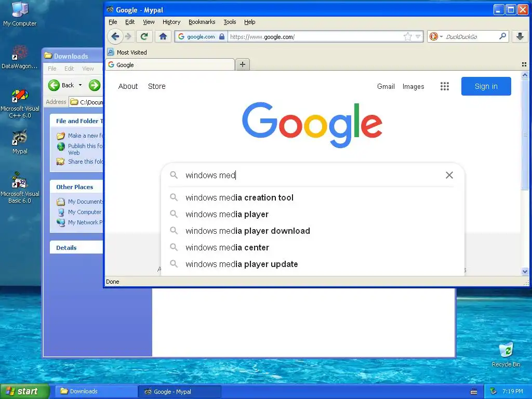This screenshot has height=399, width=532.
Task: Open the Gmail link
Action: click(x=386, y=87)
